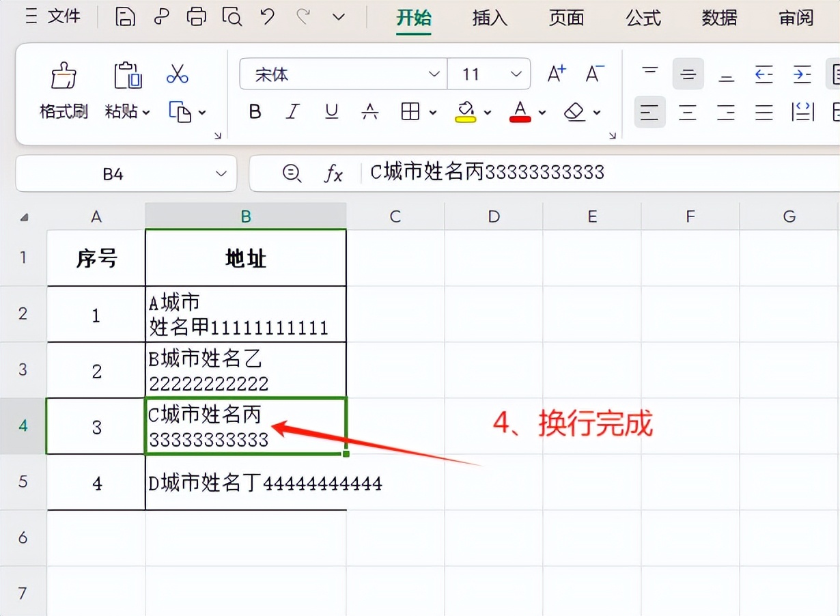Toggle Bold formatting

(255, 112)
